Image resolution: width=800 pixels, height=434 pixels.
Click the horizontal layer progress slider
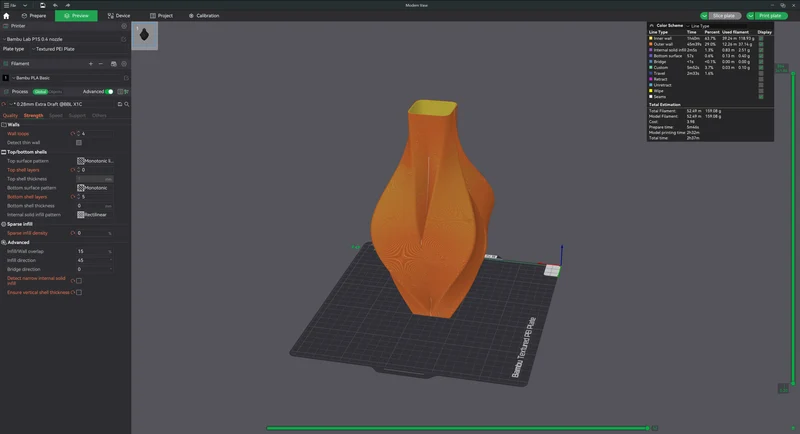click(x=458, y=428)
